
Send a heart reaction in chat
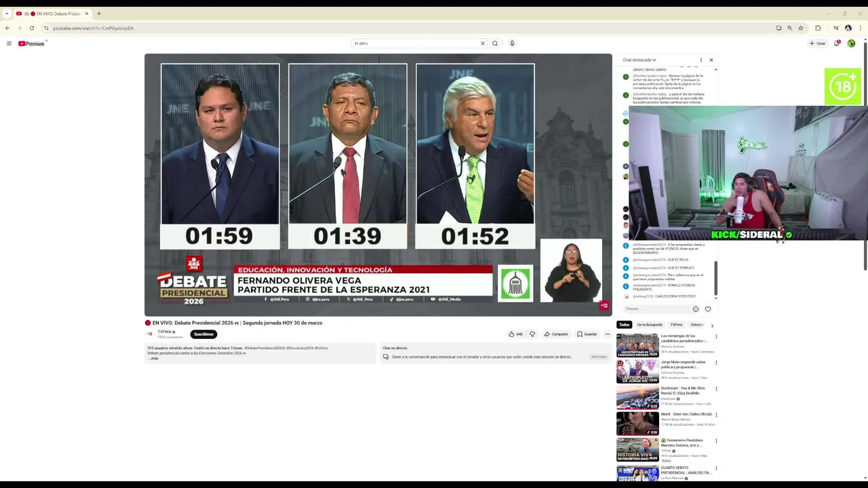(708, 309)
